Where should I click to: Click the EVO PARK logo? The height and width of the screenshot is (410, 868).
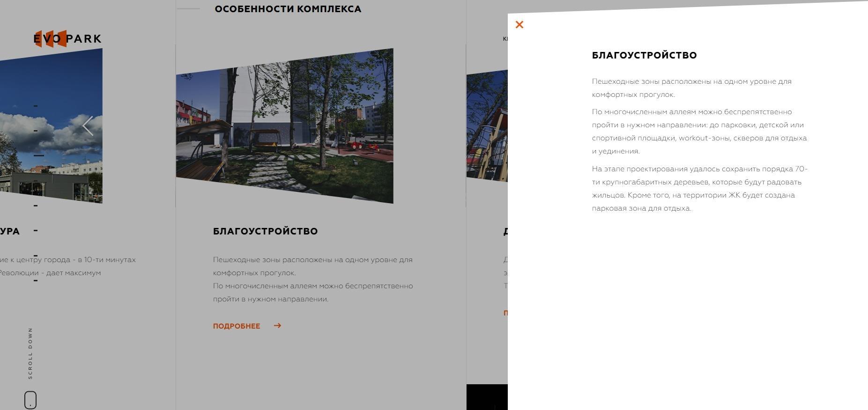pos(67,39)
